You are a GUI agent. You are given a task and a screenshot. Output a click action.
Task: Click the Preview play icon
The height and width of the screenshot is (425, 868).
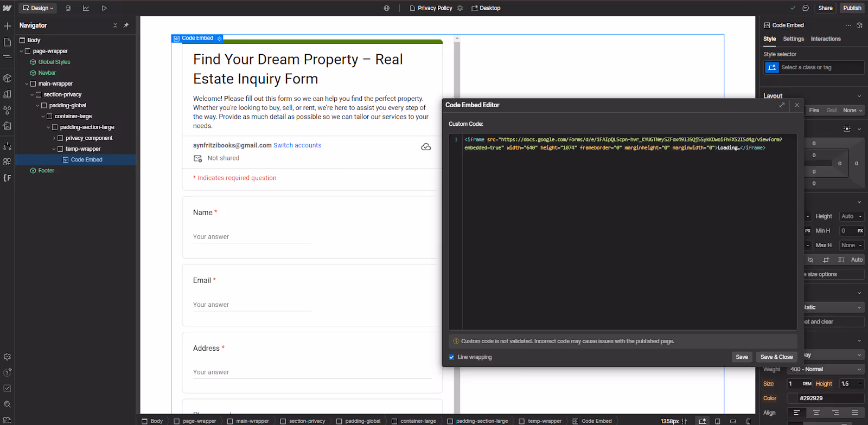pos(104,8)
